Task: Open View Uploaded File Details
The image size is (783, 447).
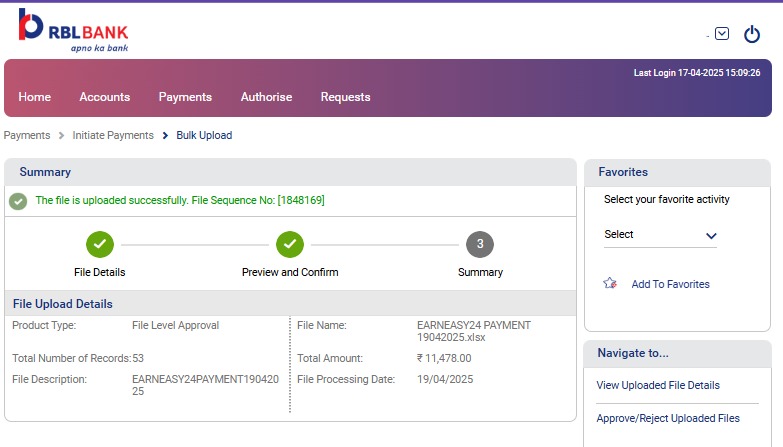Action: [x=658, y=386]
